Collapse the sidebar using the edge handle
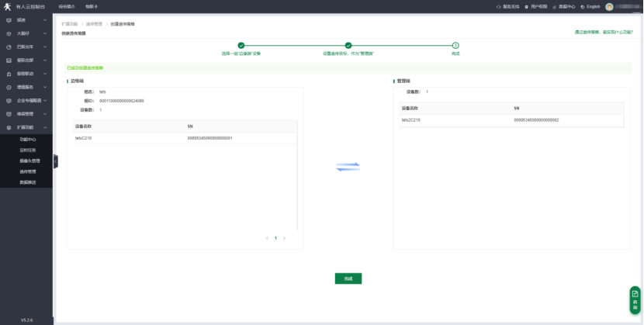 coord(55,161)
